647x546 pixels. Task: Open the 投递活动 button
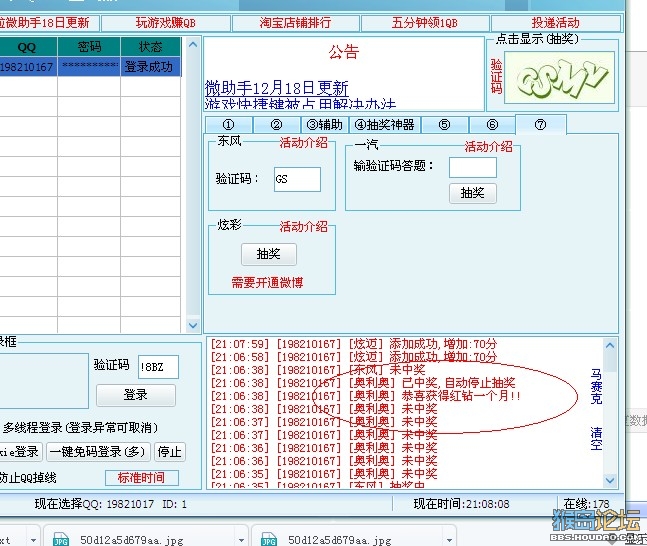click(556, 23)
